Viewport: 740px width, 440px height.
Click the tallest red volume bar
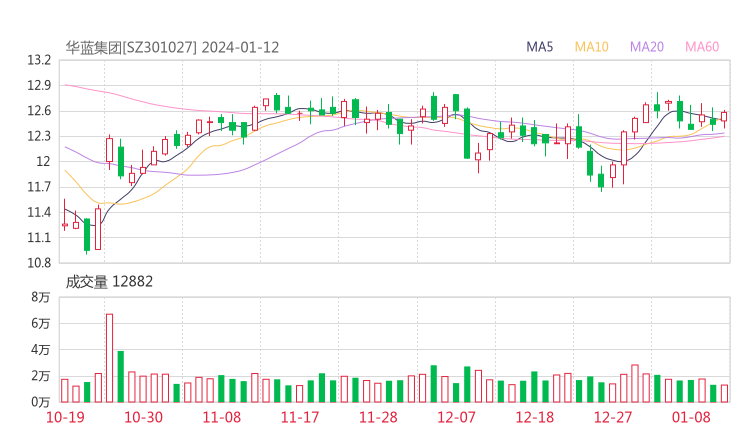[x=109, y=358]
